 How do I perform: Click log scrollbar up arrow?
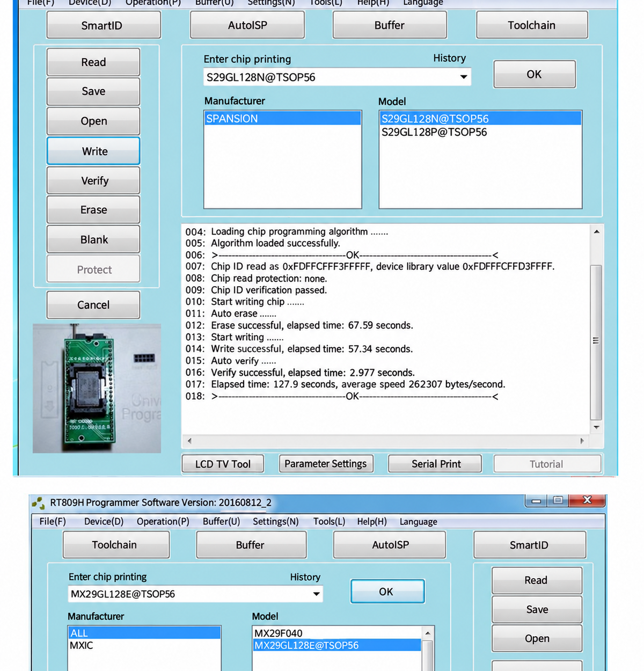click(596, 232)
